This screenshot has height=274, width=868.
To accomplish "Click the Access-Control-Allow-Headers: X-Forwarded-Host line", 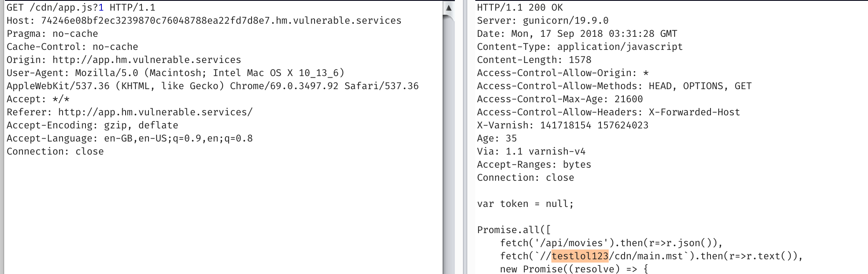I will pyautogui.click(x=608, y=112).
